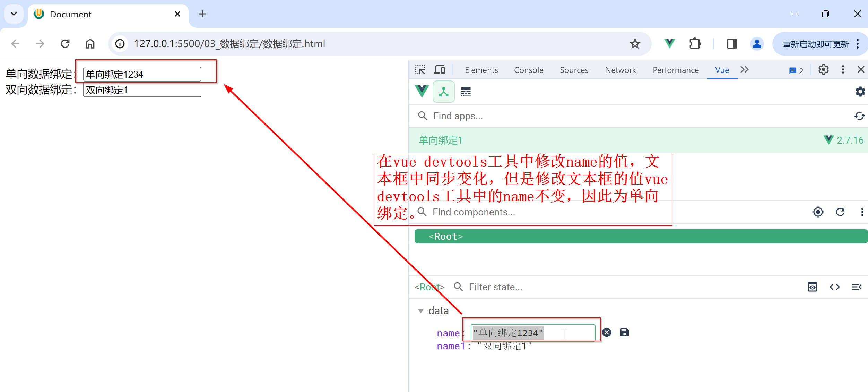This screenshot has width=868, height=392.
Task: Bookmark this page with the star
Action: click(635, 44)
